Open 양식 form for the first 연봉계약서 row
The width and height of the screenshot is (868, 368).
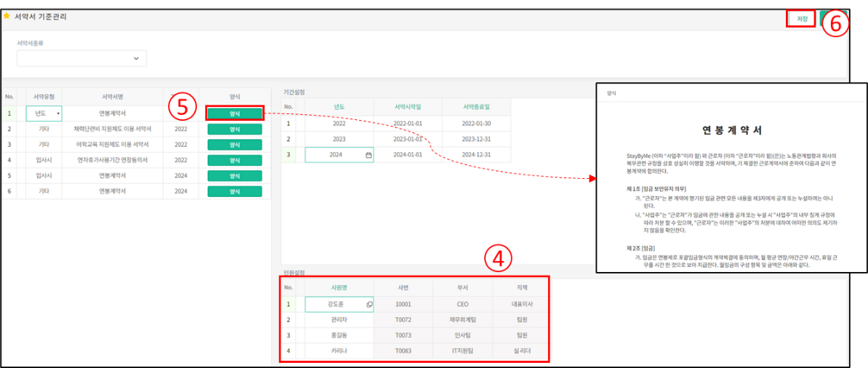[234, 113]
